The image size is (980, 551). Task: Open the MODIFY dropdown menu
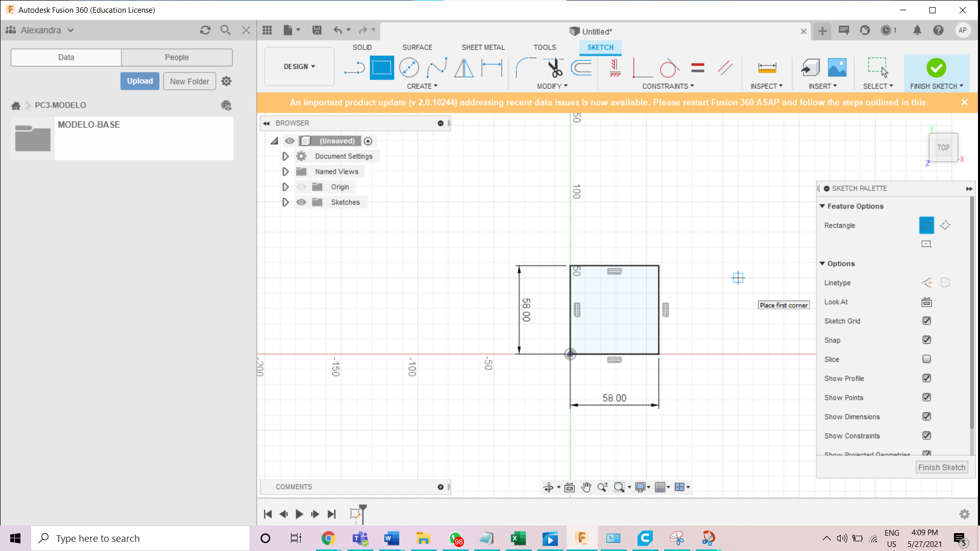[x=552, y=86]
